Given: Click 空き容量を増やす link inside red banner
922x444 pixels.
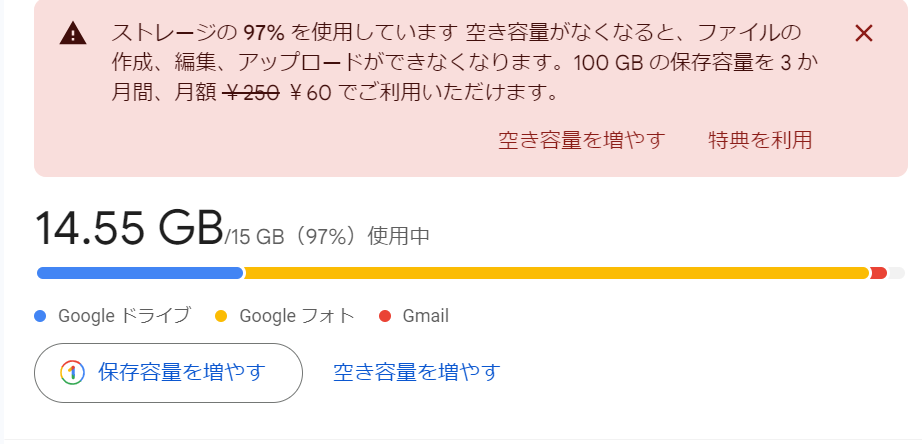Looking at the screenshot, I should point(581,140).
